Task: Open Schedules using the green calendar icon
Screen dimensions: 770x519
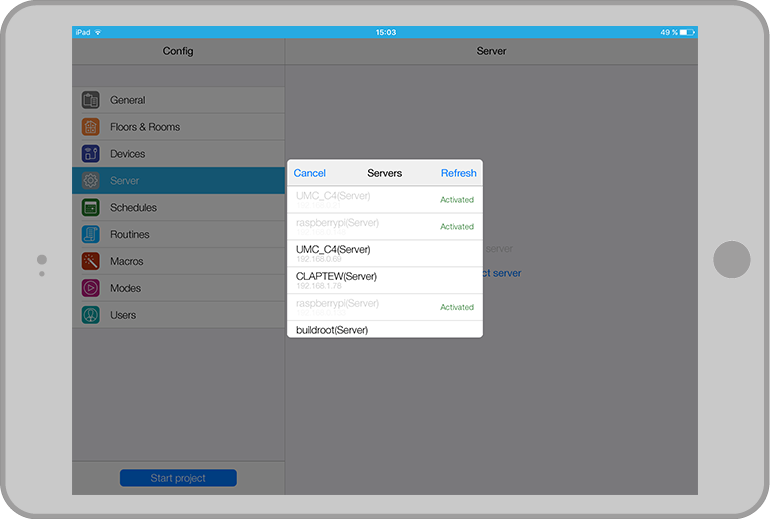Action: click(91, 208)
